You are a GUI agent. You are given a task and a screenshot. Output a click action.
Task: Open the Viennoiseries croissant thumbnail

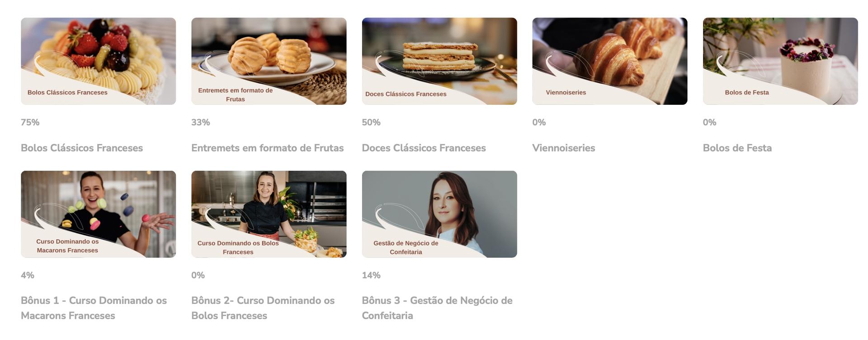pyautogui.click(x=610, y=61)
